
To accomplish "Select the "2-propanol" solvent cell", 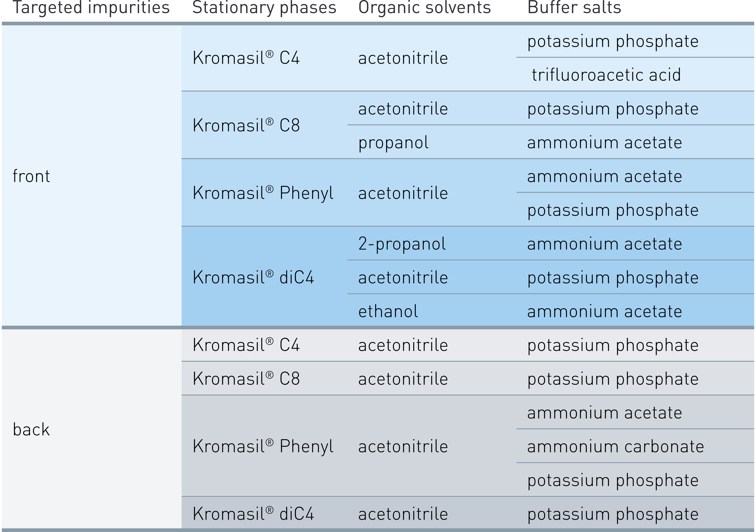I will (x=402, y=244).
